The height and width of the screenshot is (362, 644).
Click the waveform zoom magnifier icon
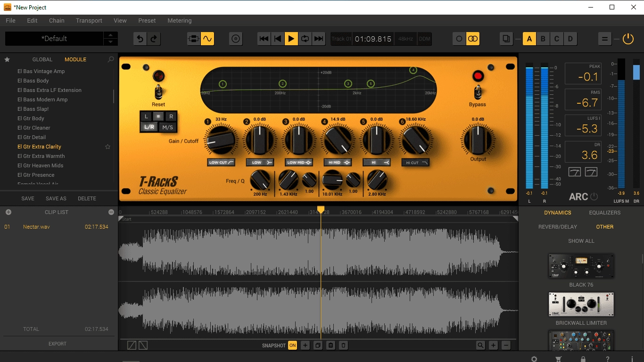[x=480, y=346]
